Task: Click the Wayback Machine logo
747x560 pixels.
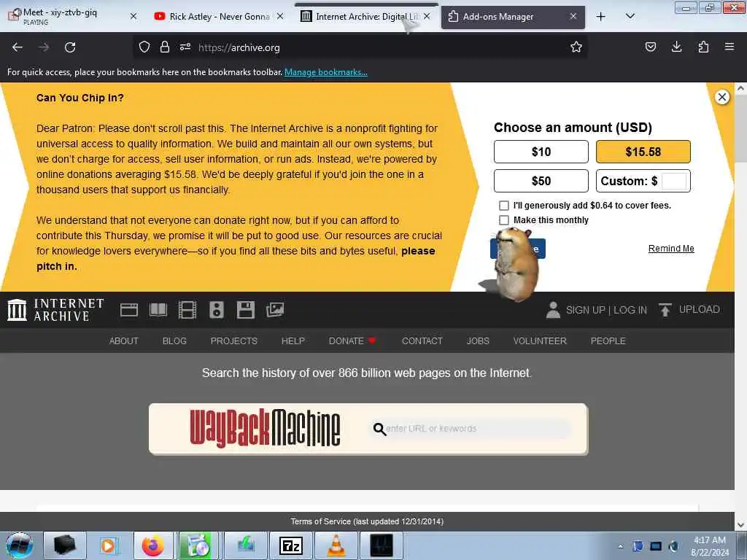Action: (265, 428)
